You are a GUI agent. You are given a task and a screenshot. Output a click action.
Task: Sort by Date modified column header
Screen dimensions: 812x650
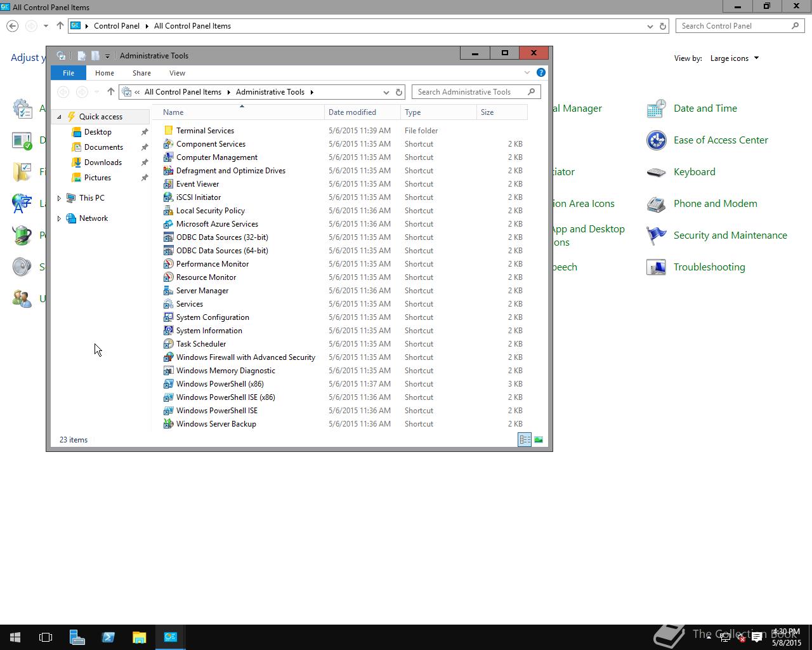[x=362, y=112]
